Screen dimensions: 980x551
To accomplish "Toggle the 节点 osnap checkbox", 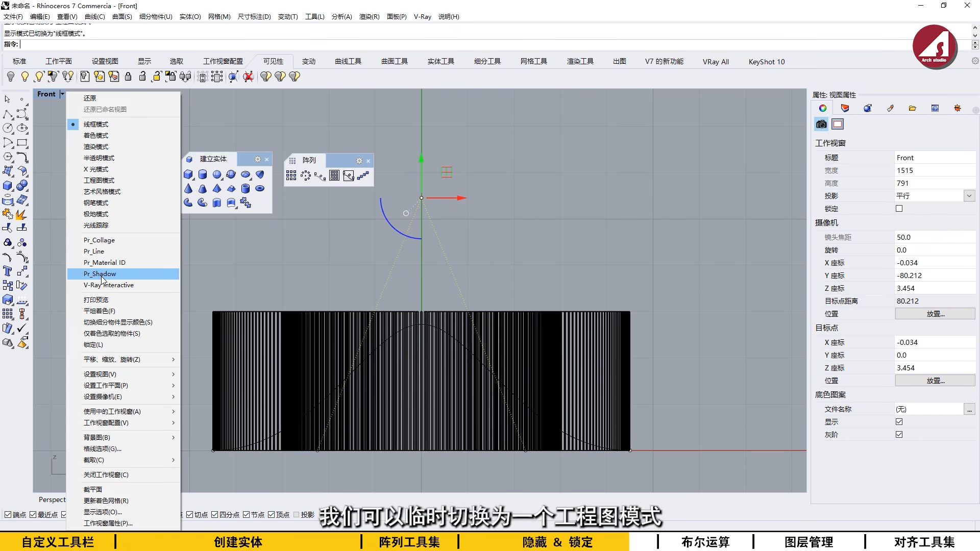I will 247,515.
